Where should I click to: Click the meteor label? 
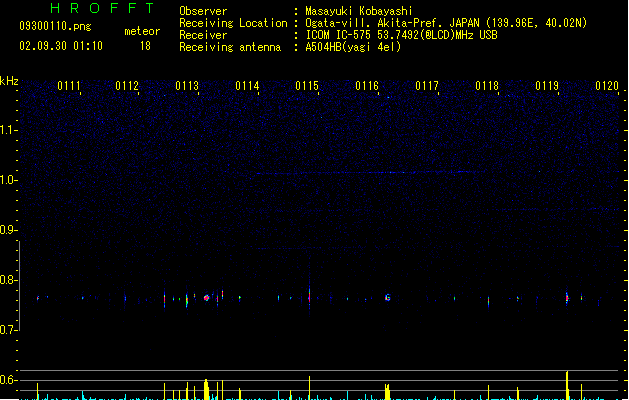coord(142,31)
